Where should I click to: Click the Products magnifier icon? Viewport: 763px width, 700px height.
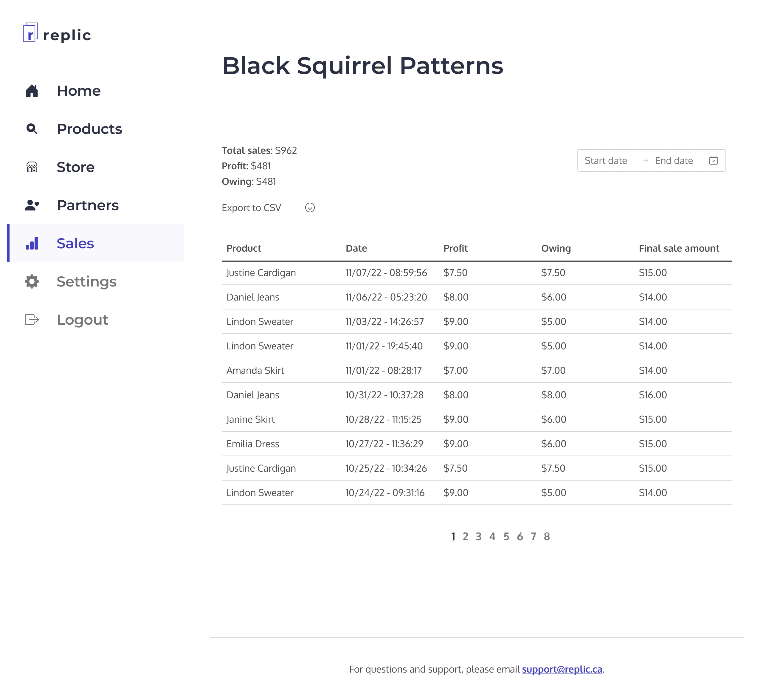(x=32, y=129)
